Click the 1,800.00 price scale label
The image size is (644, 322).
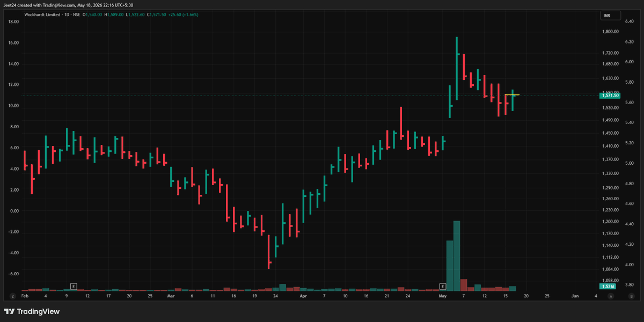[x=610, y=32]
